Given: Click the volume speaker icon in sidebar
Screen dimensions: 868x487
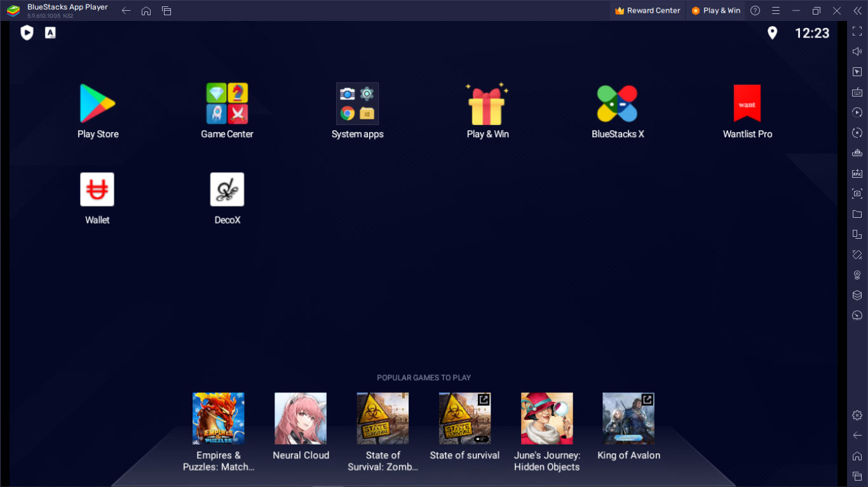Looking at the screenshot, I should pos(857,51).
